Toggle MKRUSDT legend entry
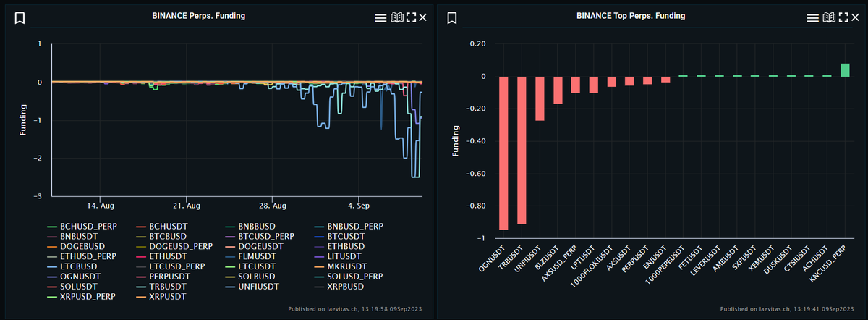868x320 pixels. pyautogui.click(x=341, y=266)
